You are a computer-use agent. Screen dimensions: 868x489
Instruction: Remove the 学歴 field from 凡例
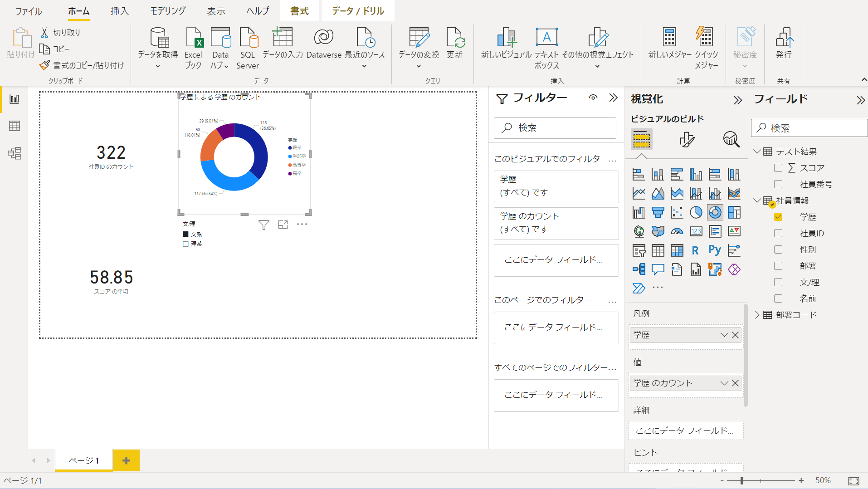pos(735,335)
